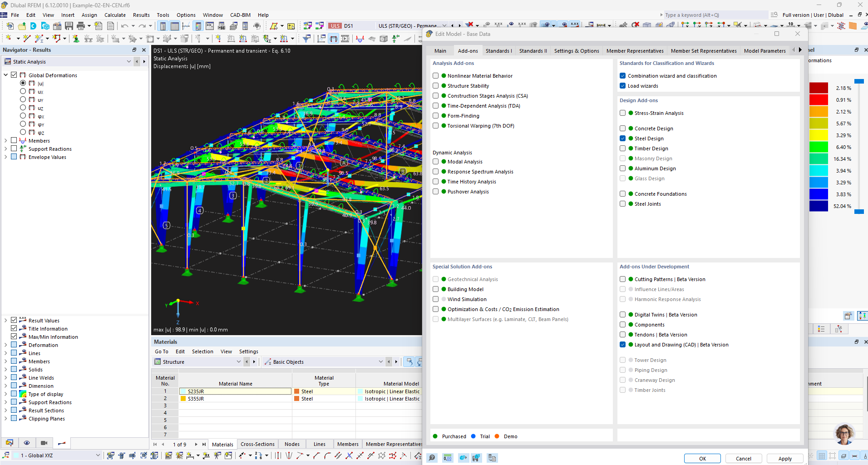Click the Apply button
This screenshot has height=465, width=868.
click(785, 459)
